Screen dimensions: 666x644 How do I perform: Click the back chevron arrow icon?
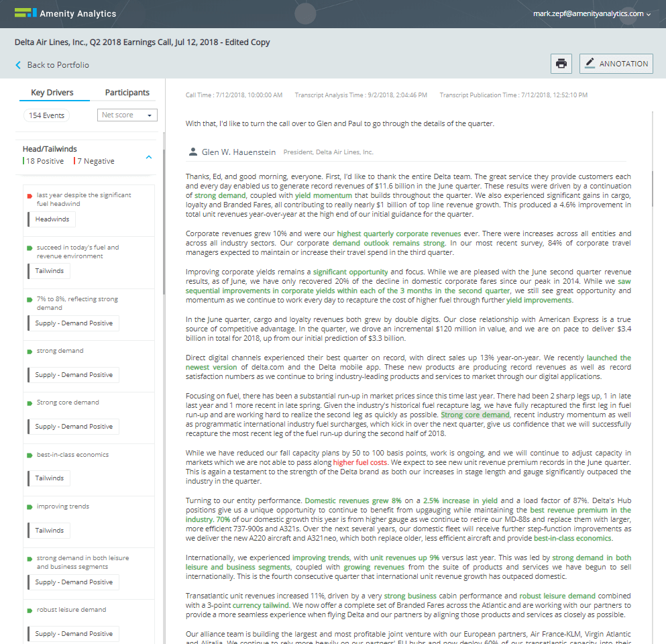pyautogui.click(x=18, y=65)
